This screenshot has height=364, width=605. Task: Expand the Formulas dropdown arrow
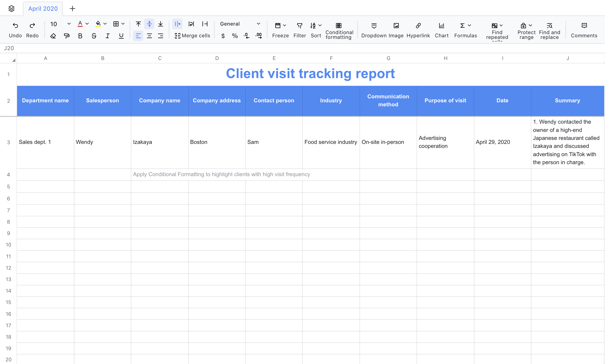(x=469, y=26)
